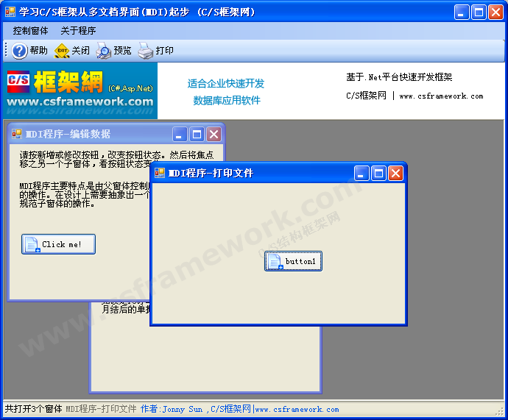
Task: Close the MDI程序-打印文件 child window
Action: pyautogui.click(x=395, y=173)
